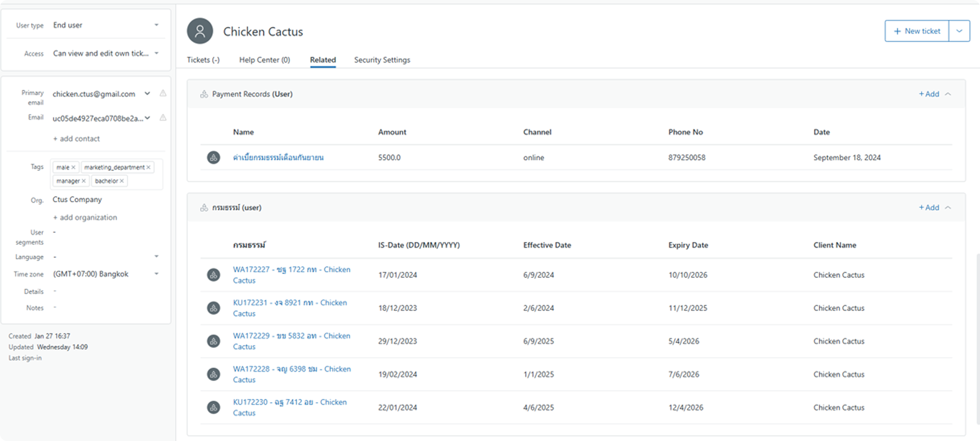
Task: Click add contact link
Action: pyautogui.click(x=76, y=139)
